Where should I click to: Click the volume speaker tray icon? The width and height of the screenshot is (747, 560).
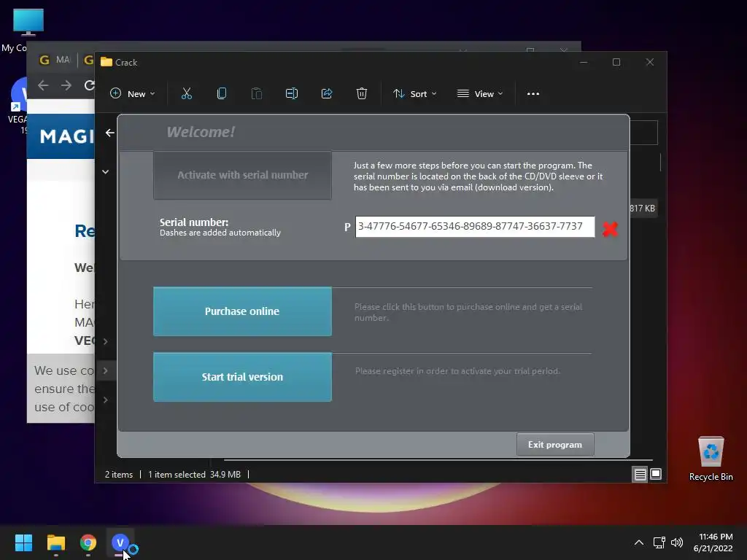[x=676, y=542]
